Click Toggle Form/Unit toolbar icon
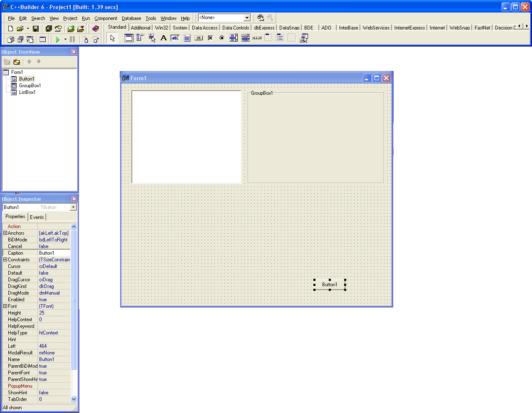Screen dimensions: 532x413 pyautogui.click(x=30, y=39)
